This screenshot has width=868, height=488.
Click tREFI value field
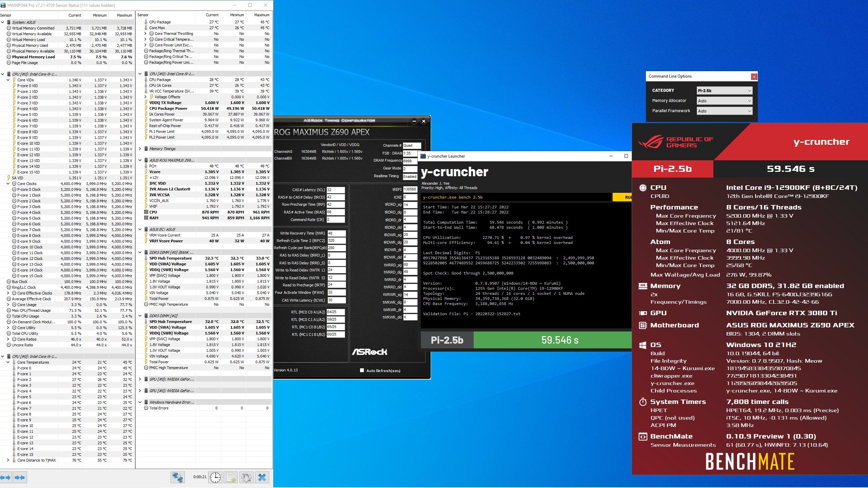coord(410,189)
